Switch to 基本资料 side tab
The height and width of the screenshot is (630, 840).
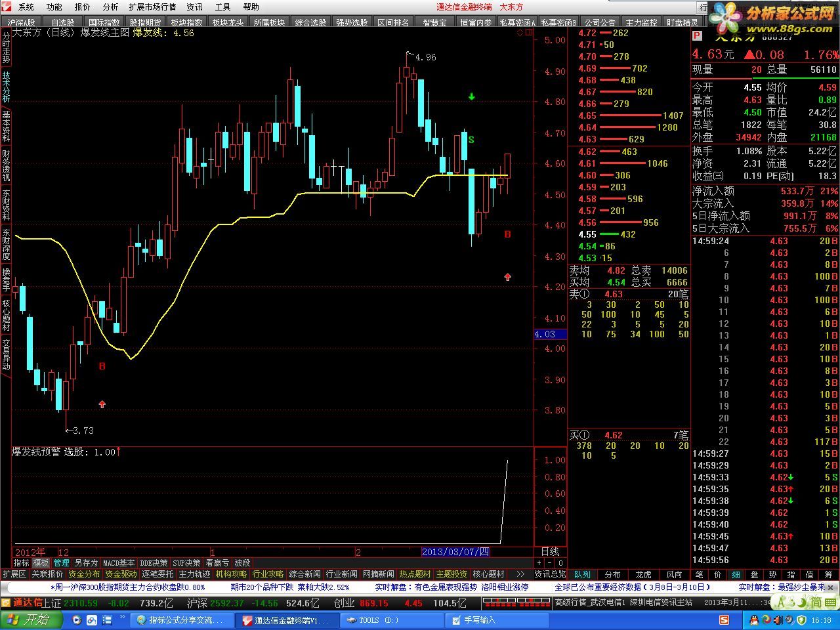tap(6, 125)
